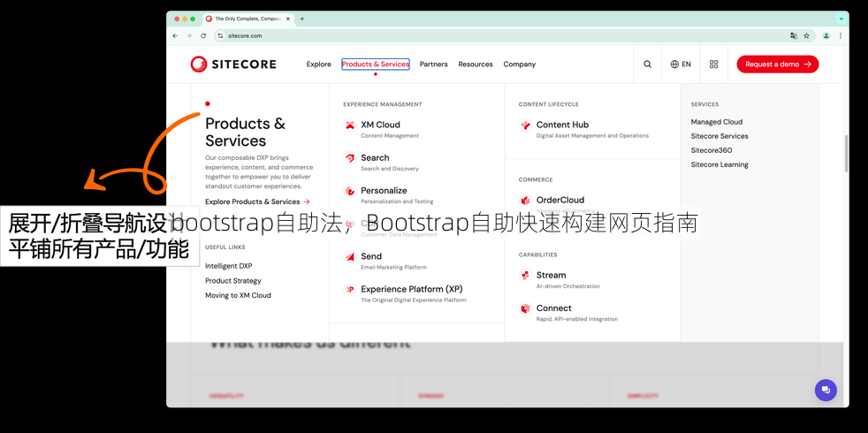Open the XM Cloud link

[380, 125]
